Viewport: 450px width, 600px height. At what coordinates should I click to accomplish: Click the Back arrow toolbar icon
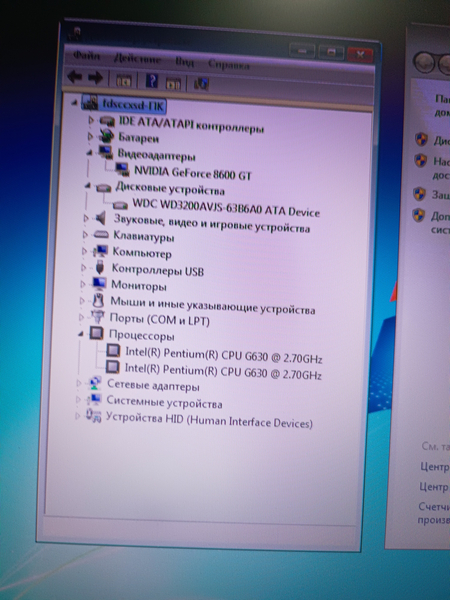point(74,77)
